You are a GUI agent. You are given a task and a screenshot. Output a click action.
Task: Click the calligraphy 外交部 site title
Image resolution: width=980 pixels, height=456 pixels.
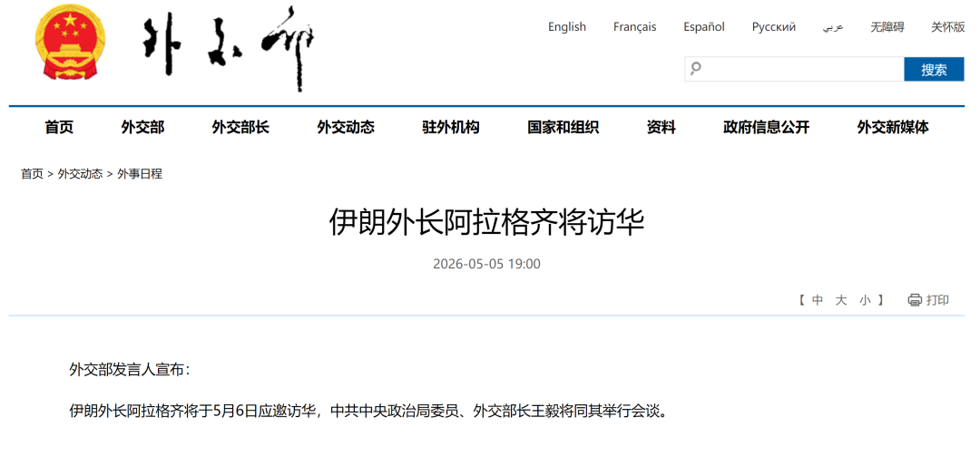[x=229, y=49]
